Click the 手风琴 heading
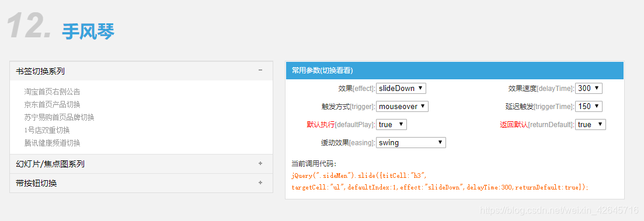This screenshot has width=644, height=221. [x=88, y=31]
